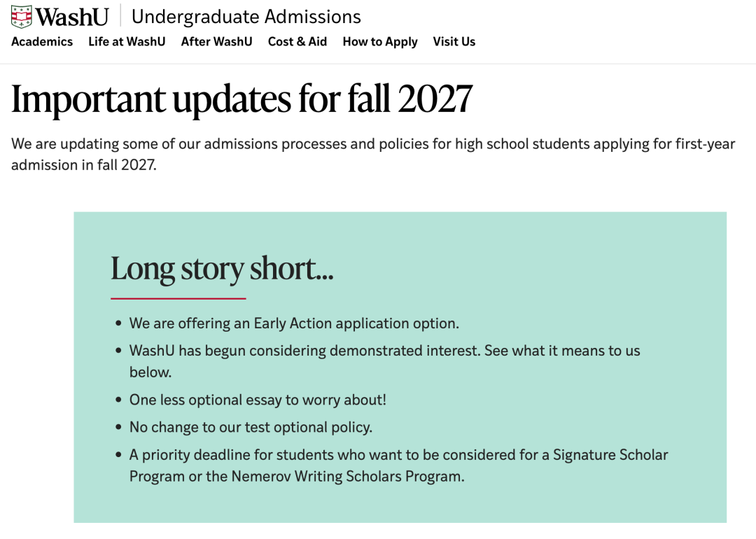Click the priority deadline Signature Scholar bullet
This screenshot has width=756, height=539.
pos(398,455)
